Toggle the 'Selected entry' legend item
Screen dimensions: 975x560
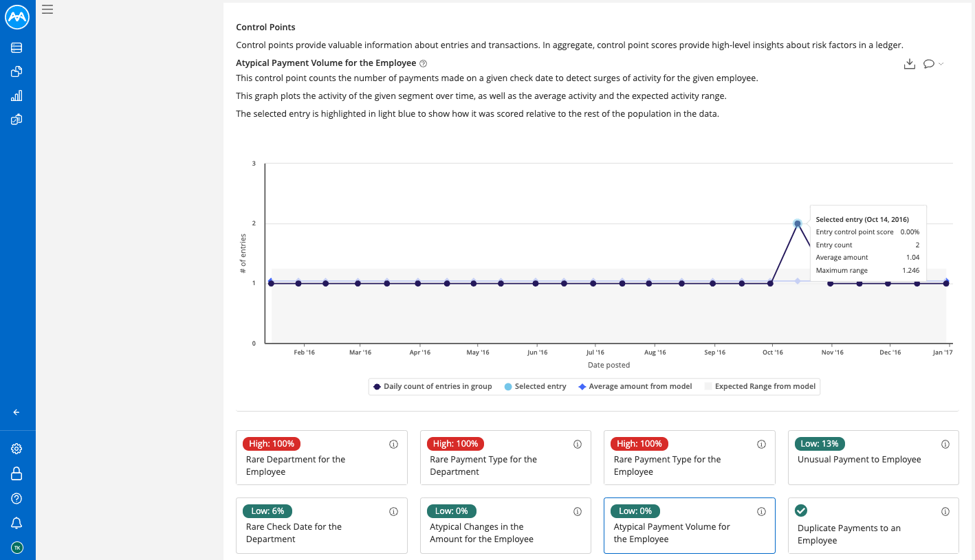click(535, 386)
